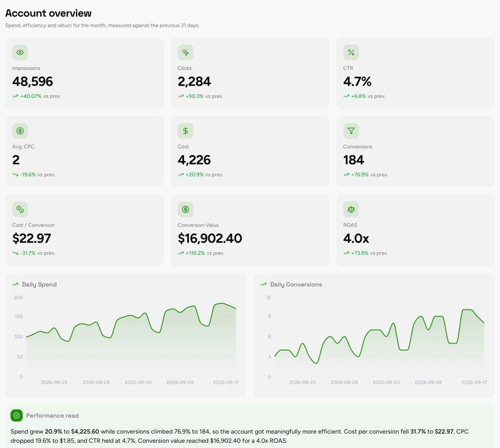Image resolution: width=500 pixels, height=448 pixels.
Task: Click the Cost / Conversion value $22.97
Action: [x=31, y=238]
